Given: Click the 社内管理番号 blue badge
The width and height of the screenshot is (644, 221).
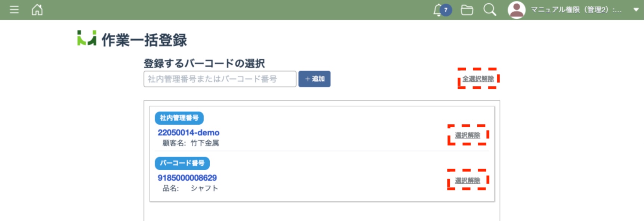Looking at the screenshot, I should click(x=179, y=118).
